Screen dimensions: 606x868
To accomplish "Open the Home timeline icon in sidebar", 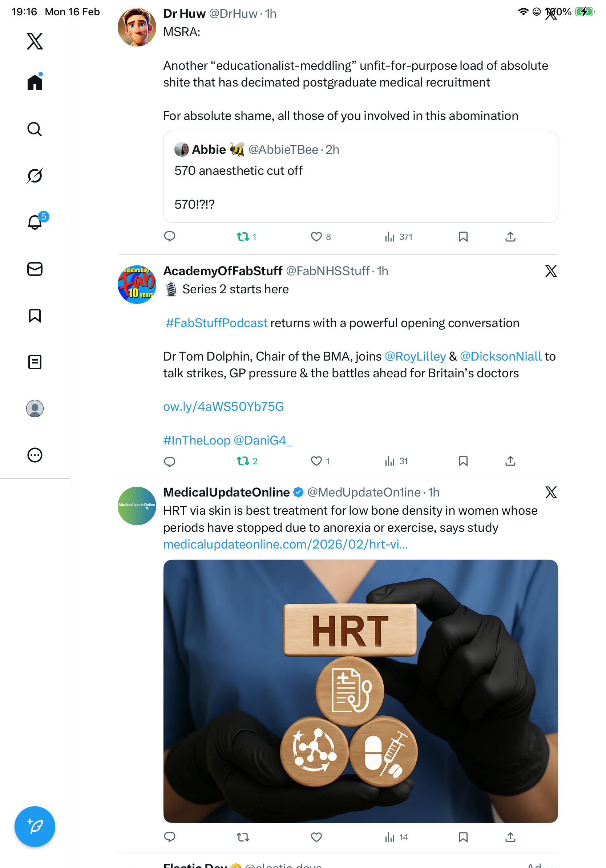I will (x=35, y=82).
